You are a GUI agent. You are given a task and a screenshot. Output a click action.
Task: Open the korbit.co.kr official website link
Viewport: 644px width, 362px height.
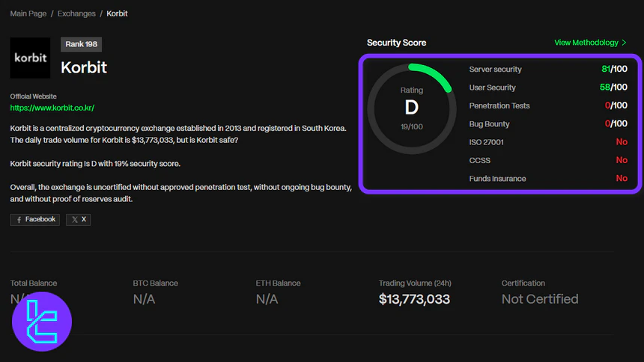[52, 108]
